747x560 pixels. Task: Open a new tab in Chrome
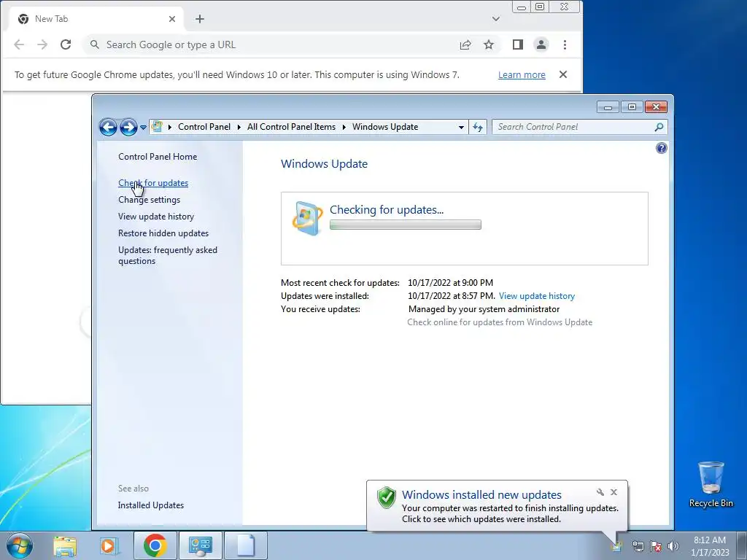[200, 19]
